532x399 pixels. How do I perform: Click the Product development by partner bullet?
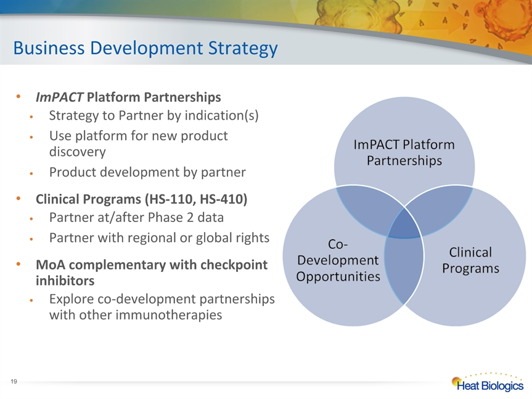pos(147,172)
